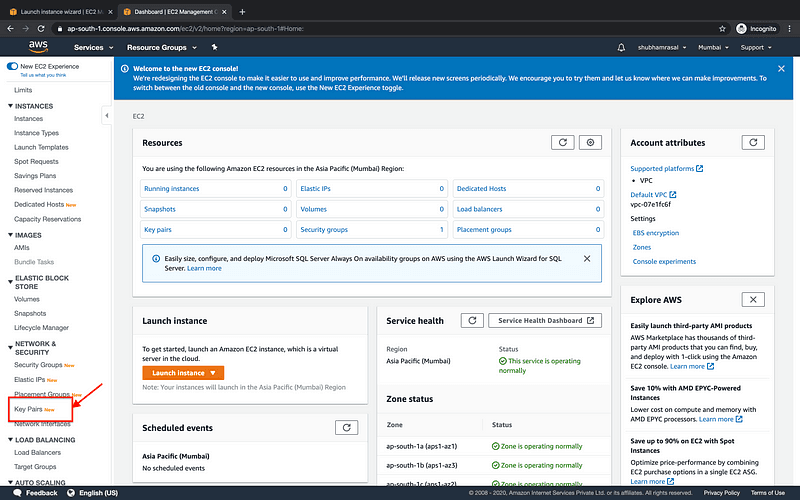This screenshot has height=500, width=800.
Task: Open the shubhamrasal account dropdown
Action: (x=662, y=47)
